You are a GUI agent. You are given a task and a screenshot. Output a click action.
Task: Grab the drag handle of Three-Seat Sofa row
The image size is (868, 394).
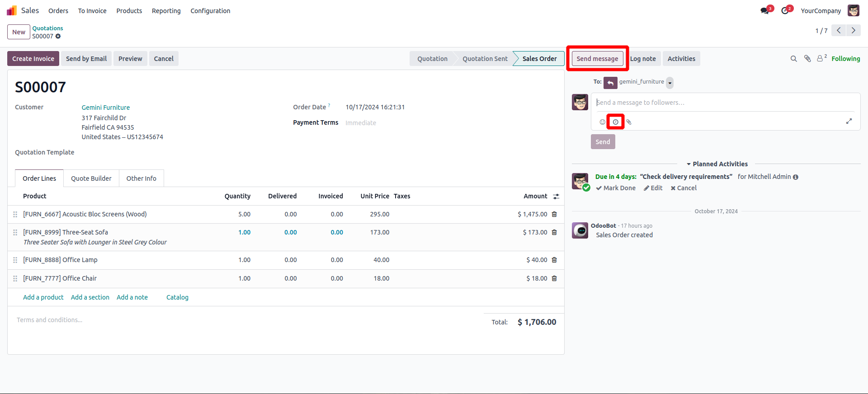15,232
